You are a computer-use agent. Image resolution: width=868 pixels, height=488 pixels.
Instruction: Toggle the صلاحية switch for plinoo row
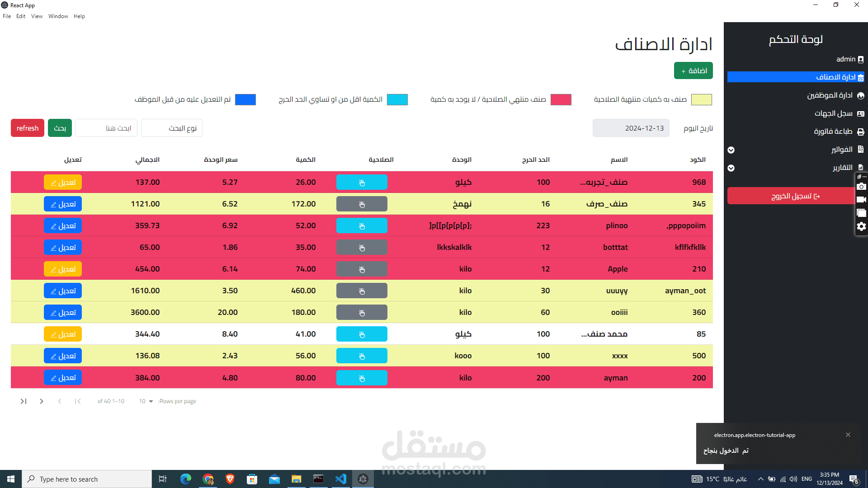tap(362, 225)
